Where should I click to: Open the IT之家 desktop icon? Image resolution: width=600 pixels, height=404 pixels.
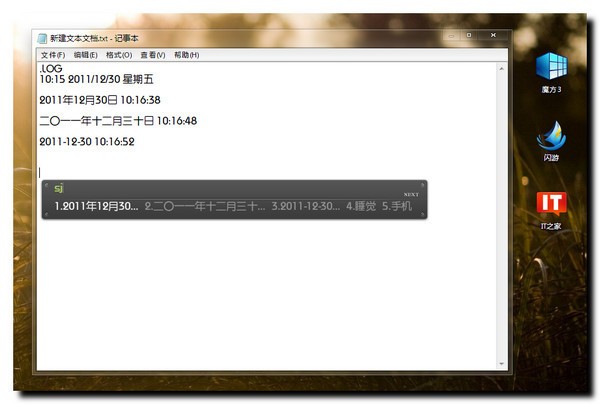pyautogui.click(x=551, y=211)
